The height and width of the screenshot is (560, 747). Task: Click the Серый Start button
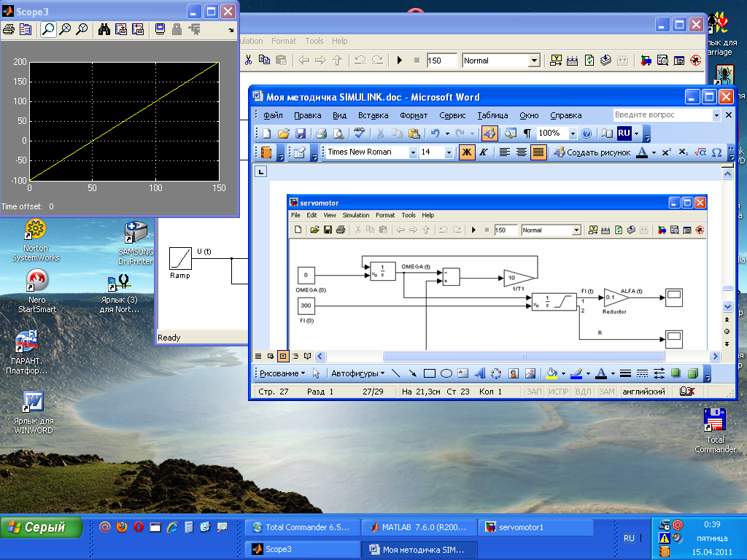click(42, 527)
